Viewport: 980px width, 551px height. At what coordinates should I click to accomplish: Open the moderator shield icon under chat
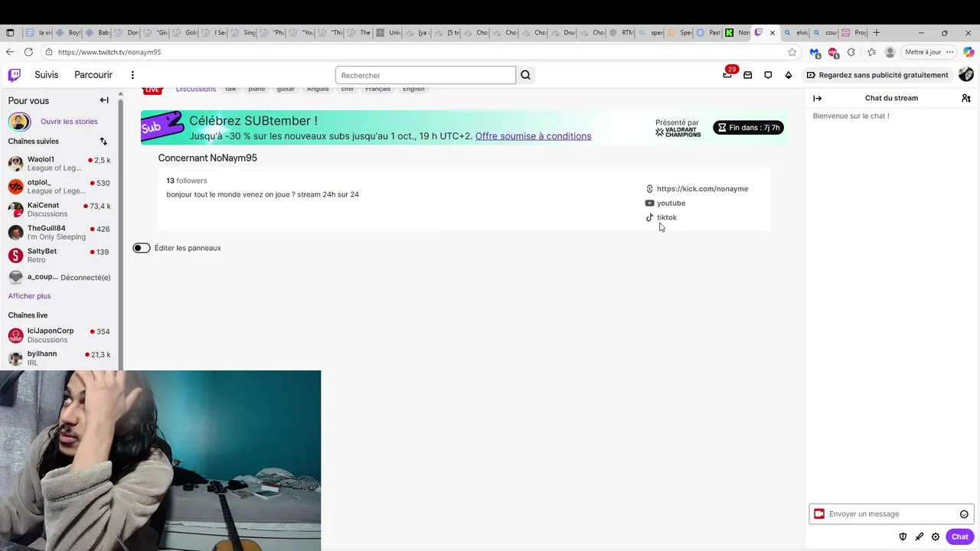(903, 536)
